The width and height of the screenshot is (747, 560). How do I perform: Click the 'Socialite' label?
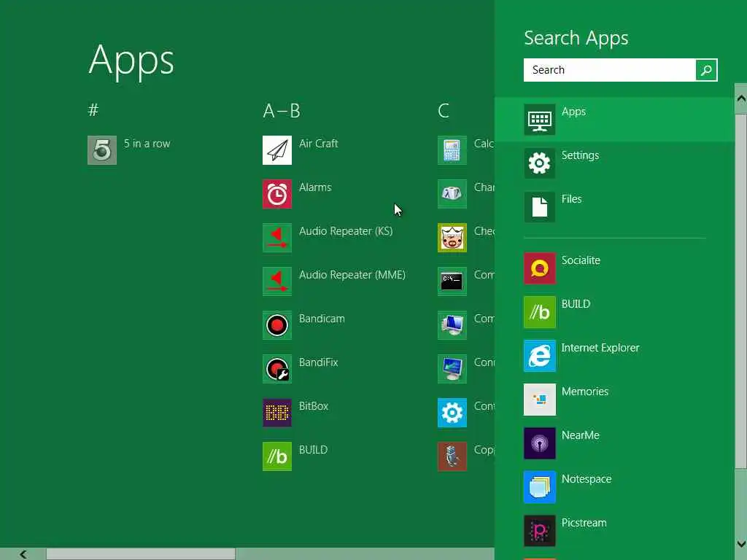tap(581, 260)
